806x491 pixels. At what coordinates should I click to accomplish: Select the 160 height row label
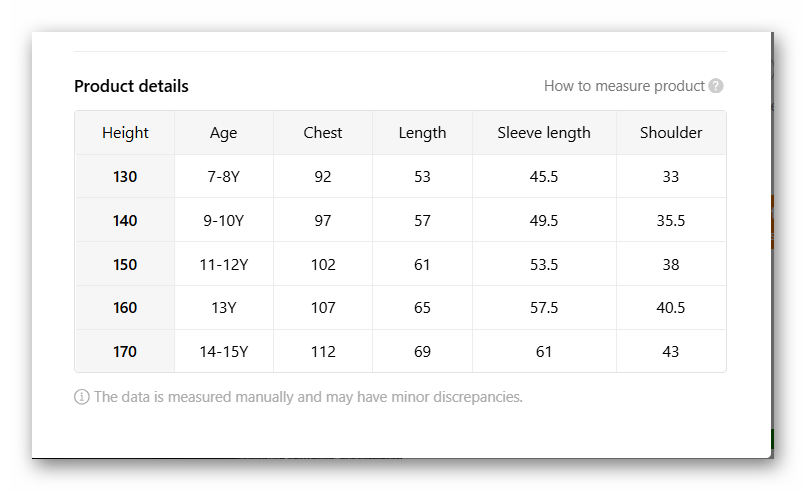[125, 308]
